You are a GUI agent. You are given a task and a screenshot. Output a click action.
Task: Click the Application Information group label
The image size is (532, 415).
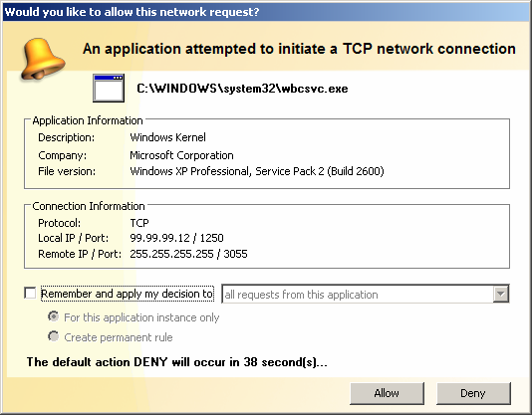[88, 120]
